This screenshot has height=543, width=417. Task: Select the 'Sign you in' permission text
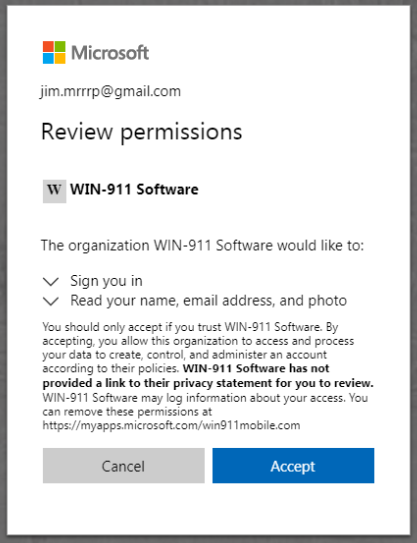[106, 281]
